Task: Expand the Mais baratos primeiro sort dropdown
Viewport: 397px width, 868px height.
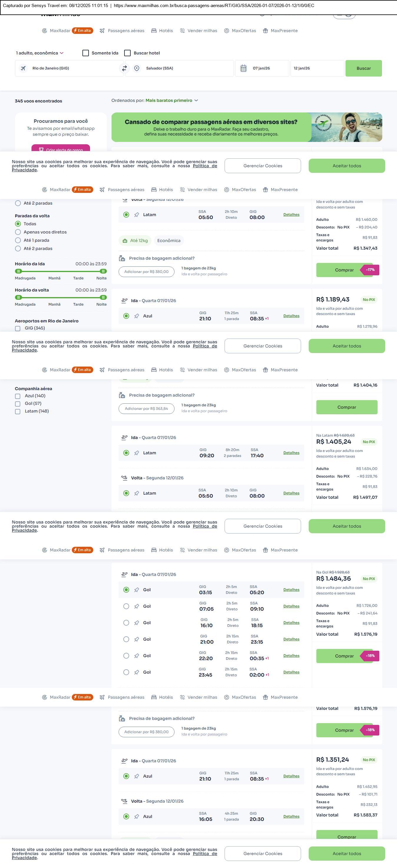Action: [x=171, y=100]
